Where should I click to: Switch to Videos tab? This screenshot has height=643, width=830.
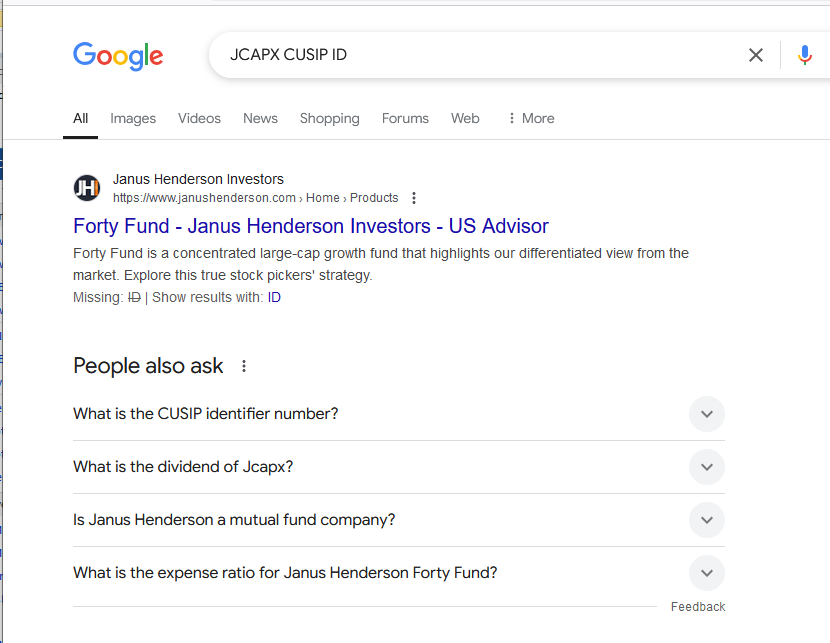pos(199,119)
